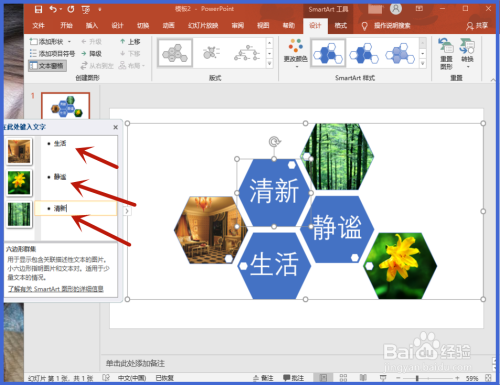Click the rotate handle above the 清新 hexagon

274,142
